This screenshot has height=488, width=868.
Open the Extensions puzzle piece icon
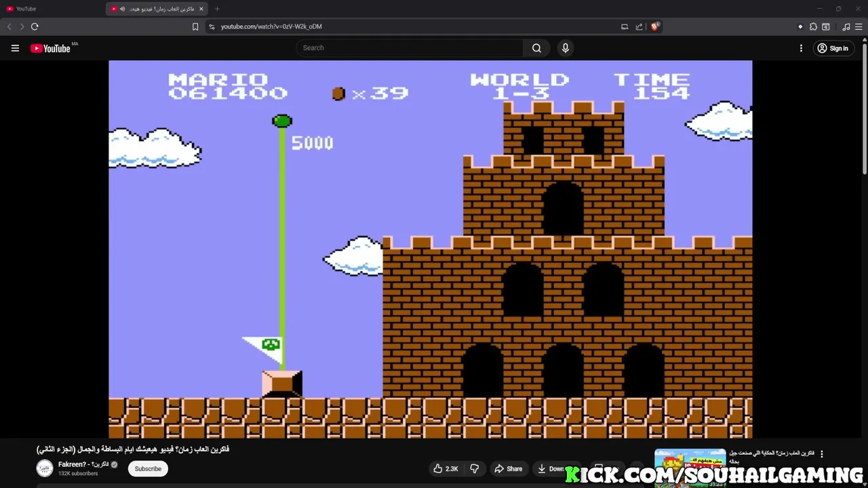pos(813,26)
